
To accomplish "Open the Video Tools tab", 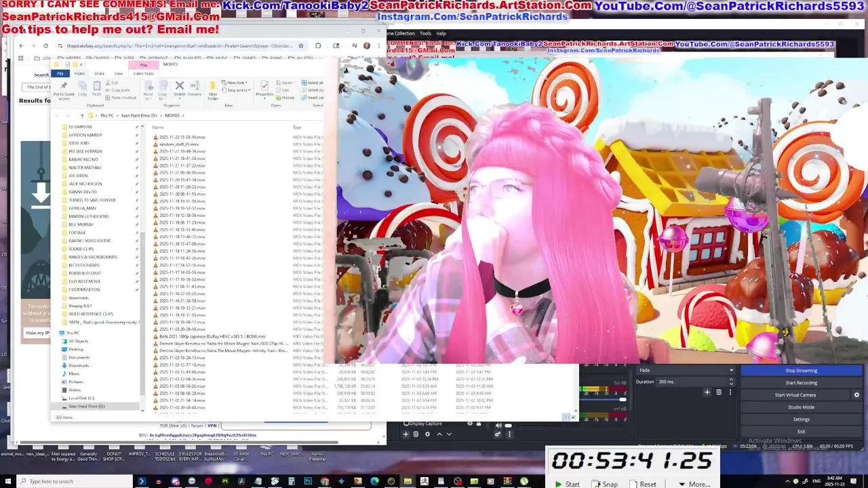I will pyautogui.click(x=143, y=73).
